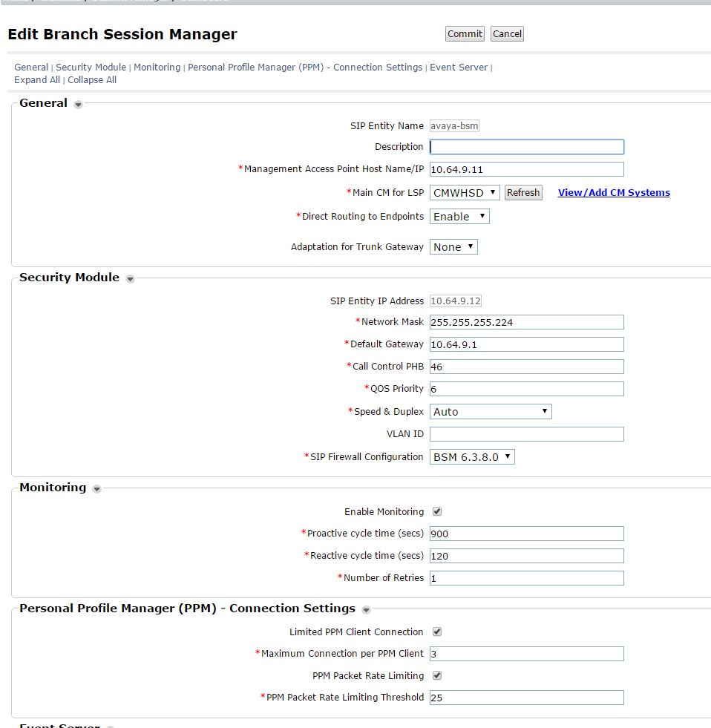The image size is (711, 728).
Task: Click the Network Mask field
Action: point(527,322)
